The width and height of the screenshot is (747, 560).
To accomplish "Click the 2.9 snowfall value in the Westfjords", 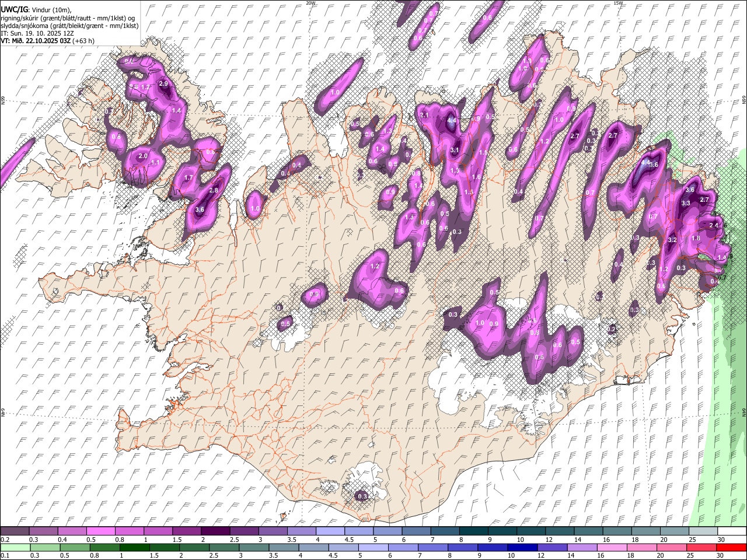I will click(163, 84).
